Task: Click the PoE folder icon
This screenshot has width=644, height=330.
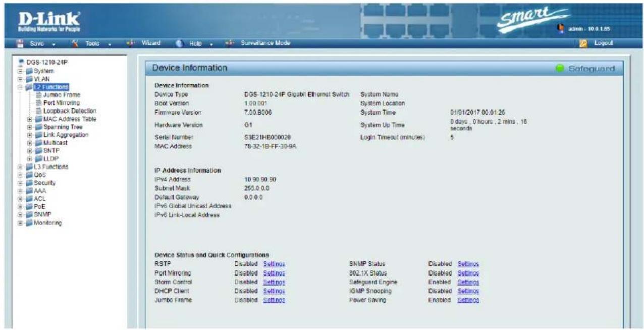Action: pyautogui.click(x=29, y=206)
